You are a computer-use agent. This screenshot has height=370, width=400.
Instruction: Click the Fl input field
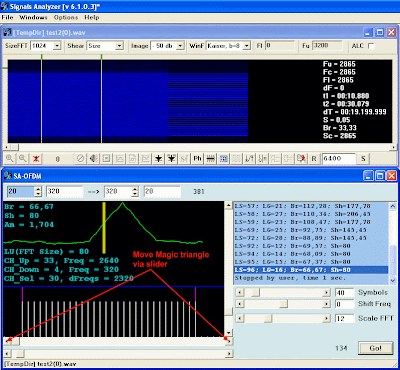coord(280,46)
